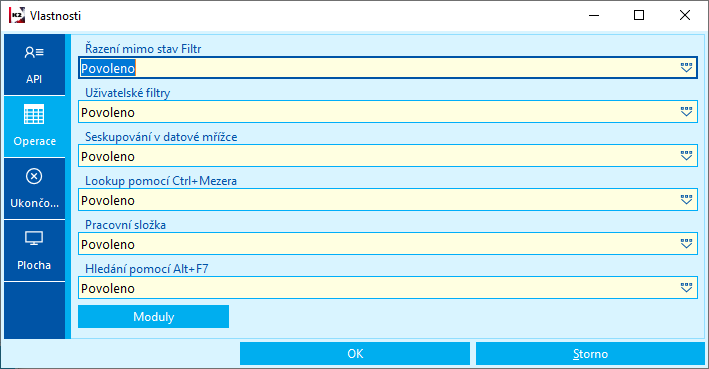Confirm with the OK button

(355, 354)
